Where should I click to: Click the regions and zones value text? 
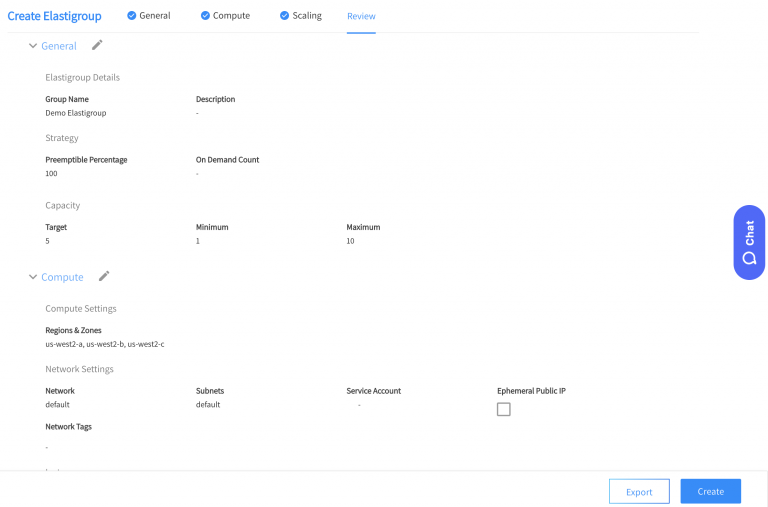(x=105, y=344)
